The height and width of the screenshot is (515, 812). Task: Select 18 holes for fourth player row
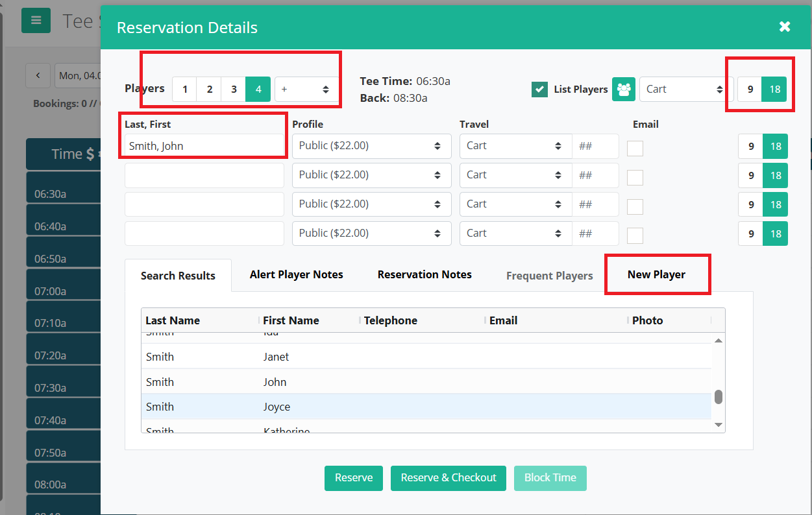pyautogui.click(x=776, y=234)
